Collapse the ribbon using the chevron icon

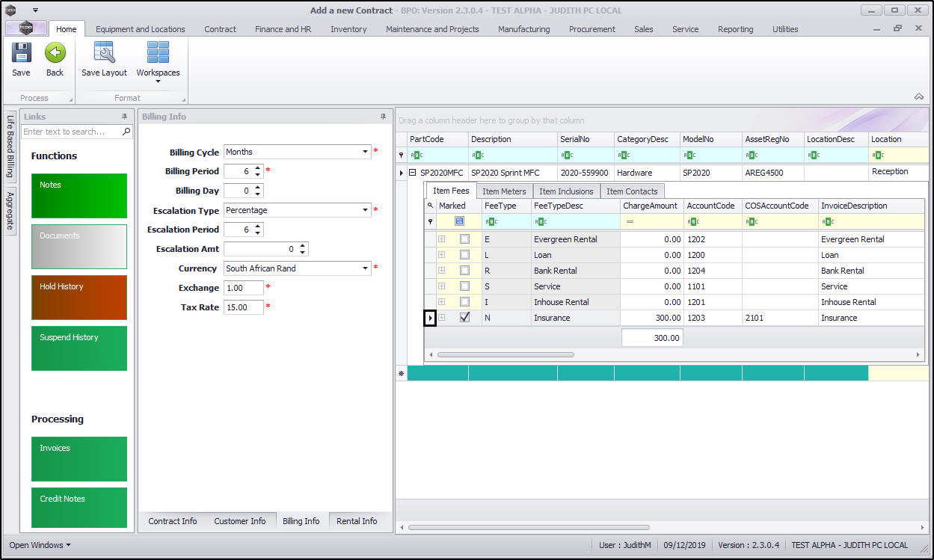(x=918, y=96)
